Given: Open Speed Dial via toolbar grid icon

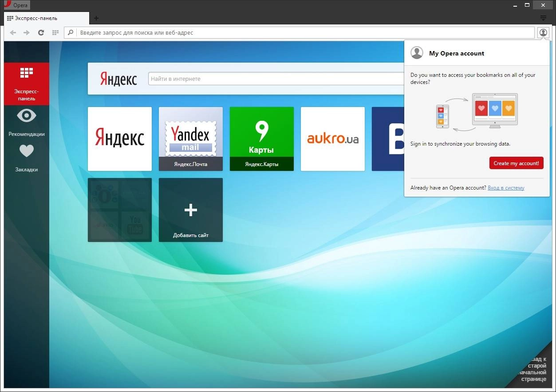Looking at the screenshot, I should 55,32.
